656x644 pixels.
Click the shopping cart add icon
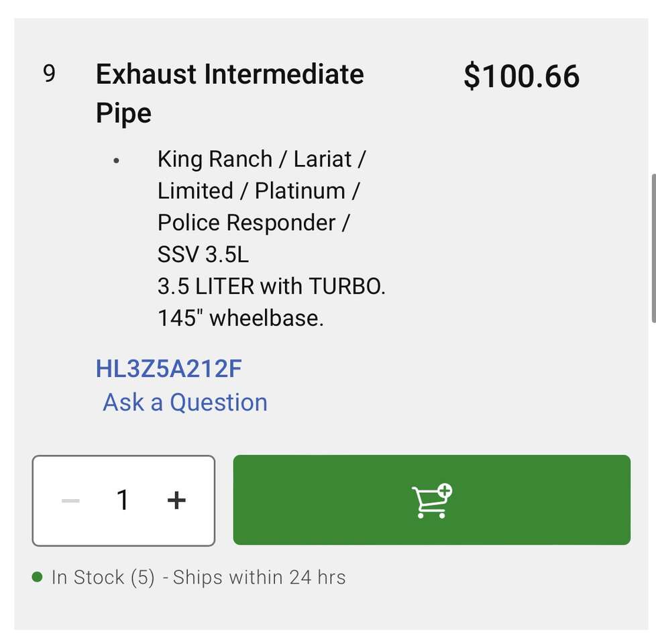coord(431,500)
